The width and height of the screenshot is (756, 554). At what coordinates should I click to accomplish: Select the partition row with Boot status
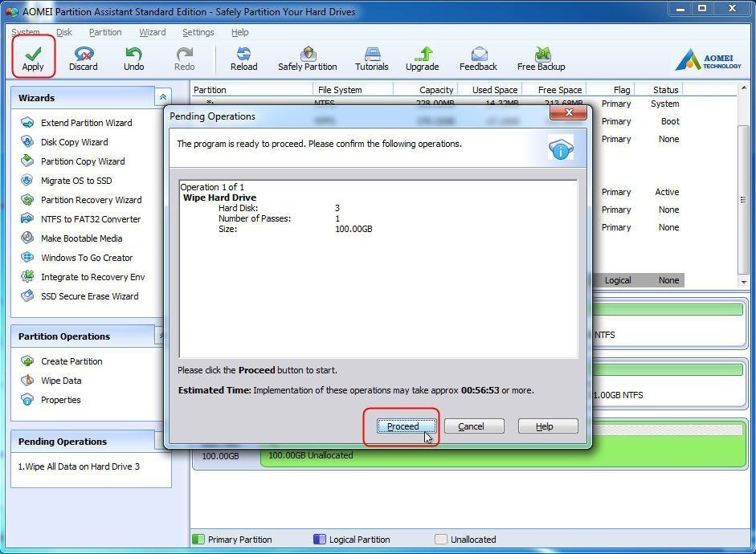pyautogui.click(x=637, y=121)
